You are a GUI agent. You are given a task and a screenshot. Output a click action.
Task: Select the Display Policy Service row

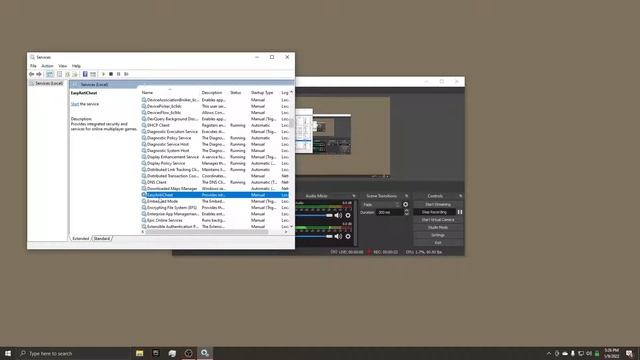[215, 163]
